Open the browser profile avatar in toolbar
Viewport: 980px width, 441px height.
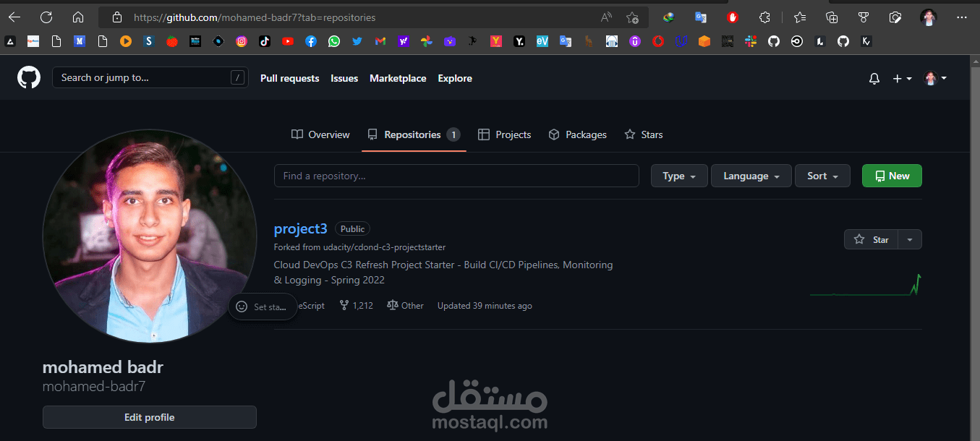coord(929,17)
